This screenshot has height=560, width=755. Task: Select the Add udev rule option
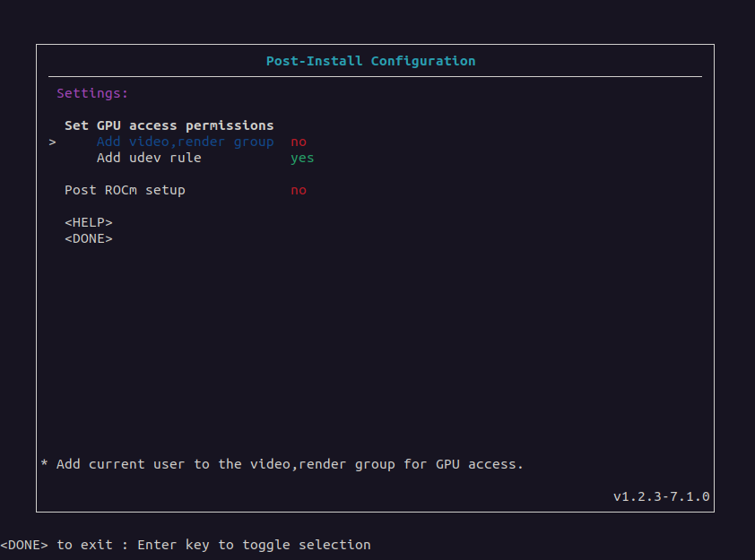click(x=149, y=158)
